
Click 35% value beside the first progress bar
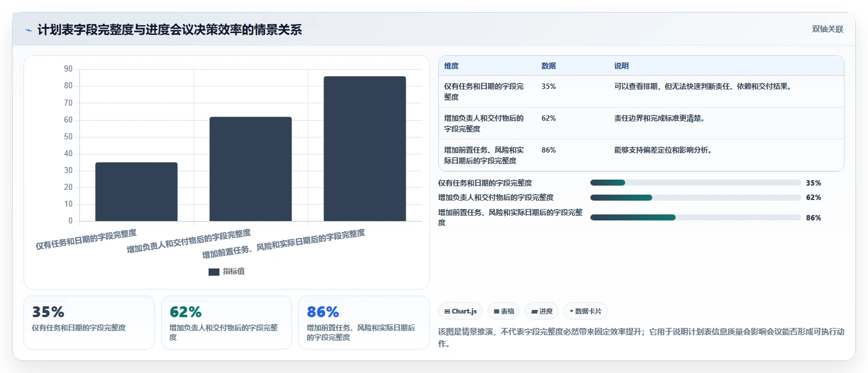[813, 183]
